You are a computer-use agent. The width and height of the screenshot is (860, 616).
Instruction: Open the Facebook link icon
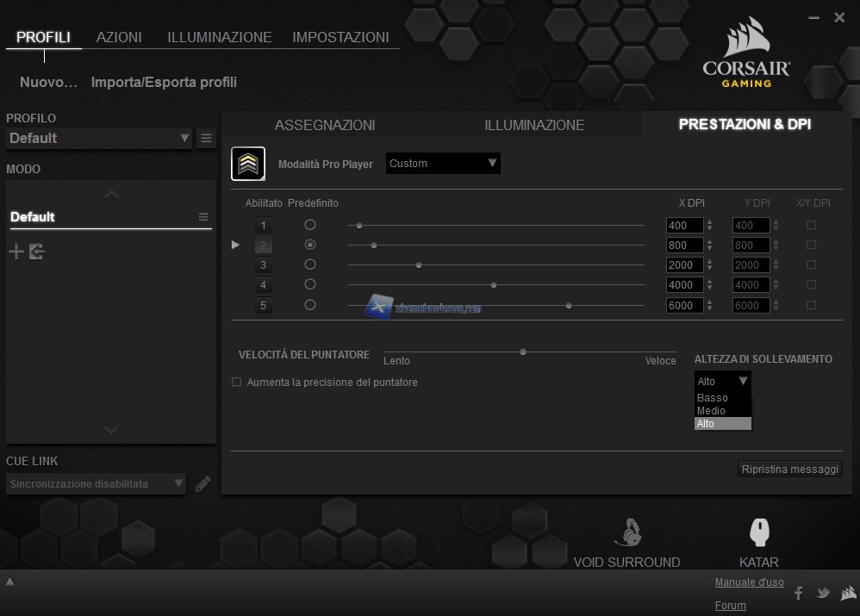798,593
